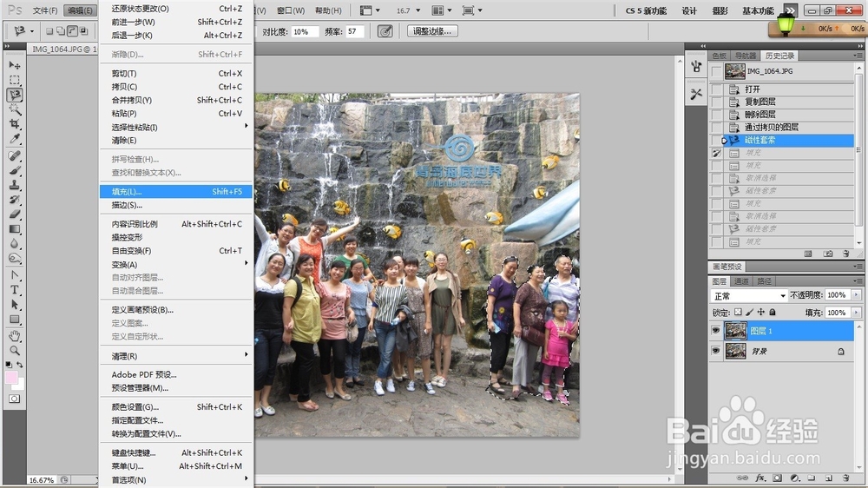868x488 pixels.
Task: Switch to 路径 tab
Action: 764,281
